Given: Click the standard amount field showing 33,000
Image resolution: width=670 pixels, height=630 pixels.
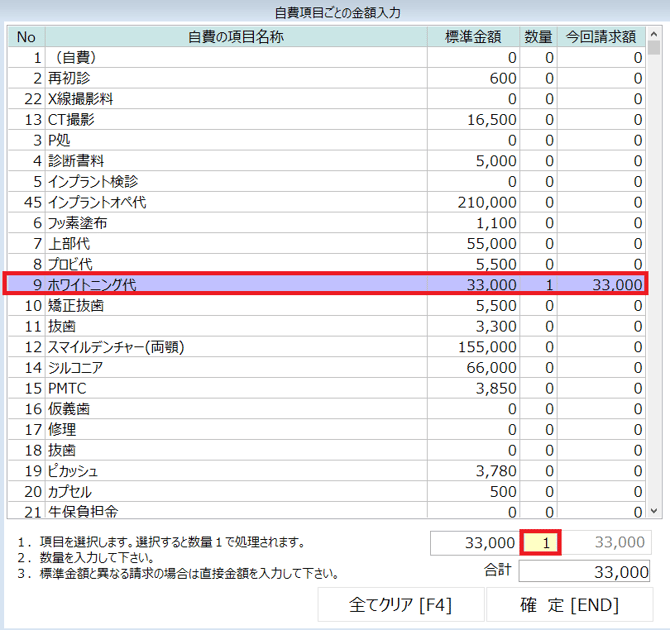Looking at the screenshot, I should [474, 543].
